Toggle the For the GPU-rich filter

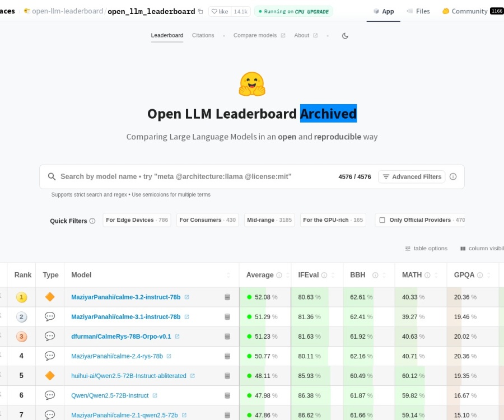pyautogui.click(x=333, y=220)
